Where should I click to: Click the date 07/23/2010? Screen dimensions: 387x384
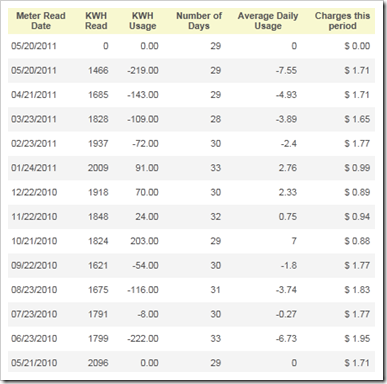[34, 314]
